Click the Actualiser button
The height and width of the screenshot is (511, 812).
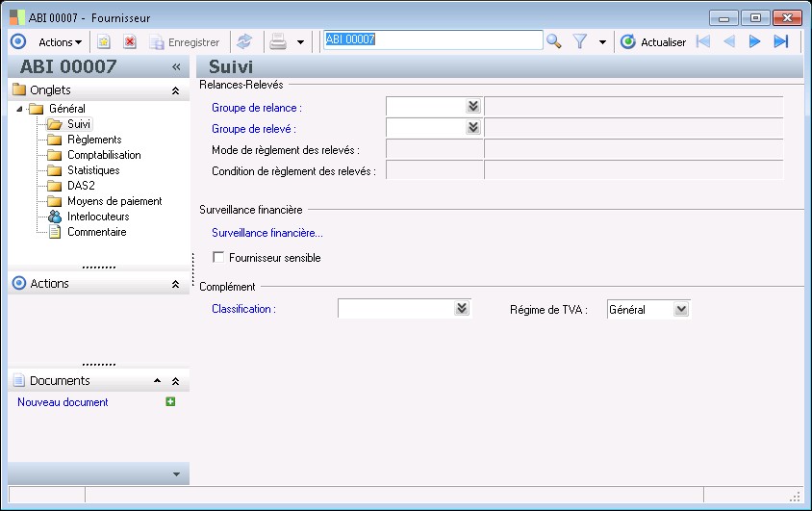(654, 41)
